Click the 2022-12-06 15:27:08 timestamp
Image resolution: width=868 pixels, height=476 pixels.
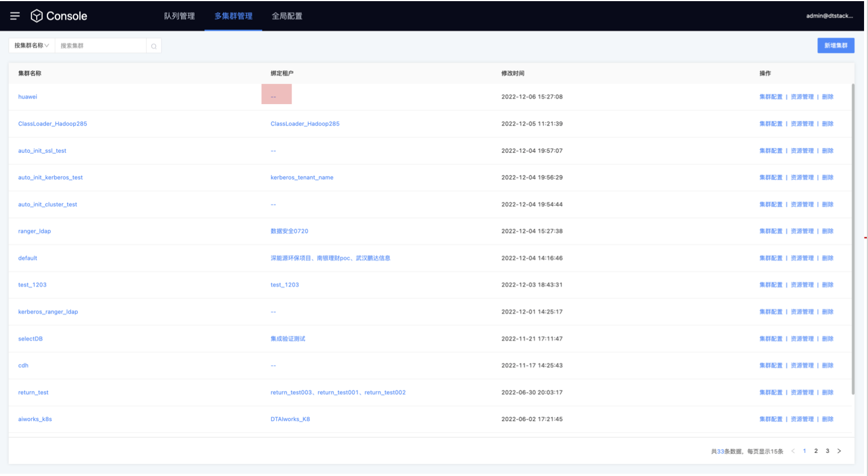532,97
